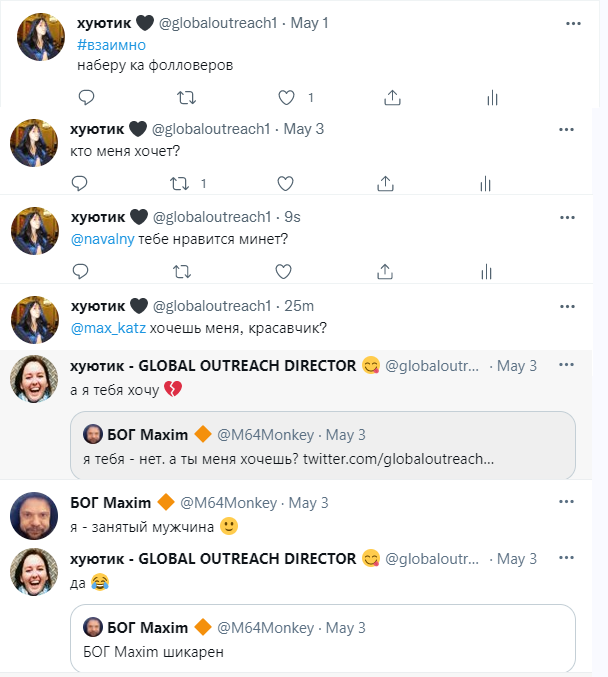Expand more menu on "я - занятый мужчина" tweet
This screenshot has height=677, width=608.
pyautogui.click(x=567, y=502)
